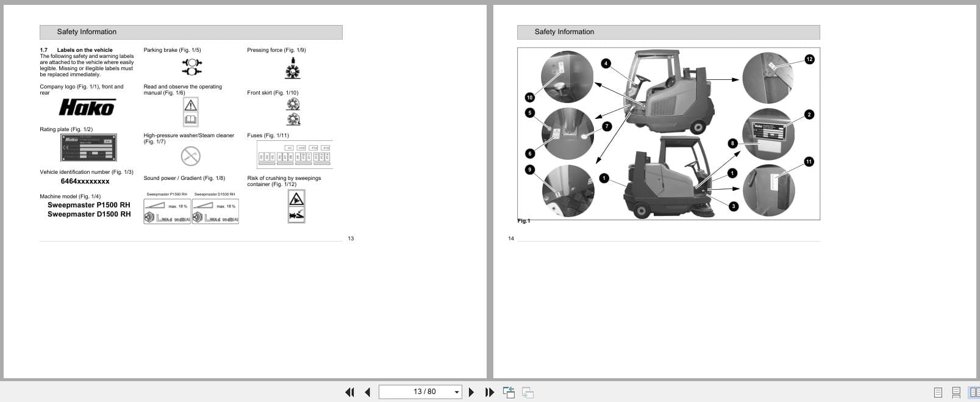Go to the previous page
This screenshot has height=402, width=980.
point(367,392)
